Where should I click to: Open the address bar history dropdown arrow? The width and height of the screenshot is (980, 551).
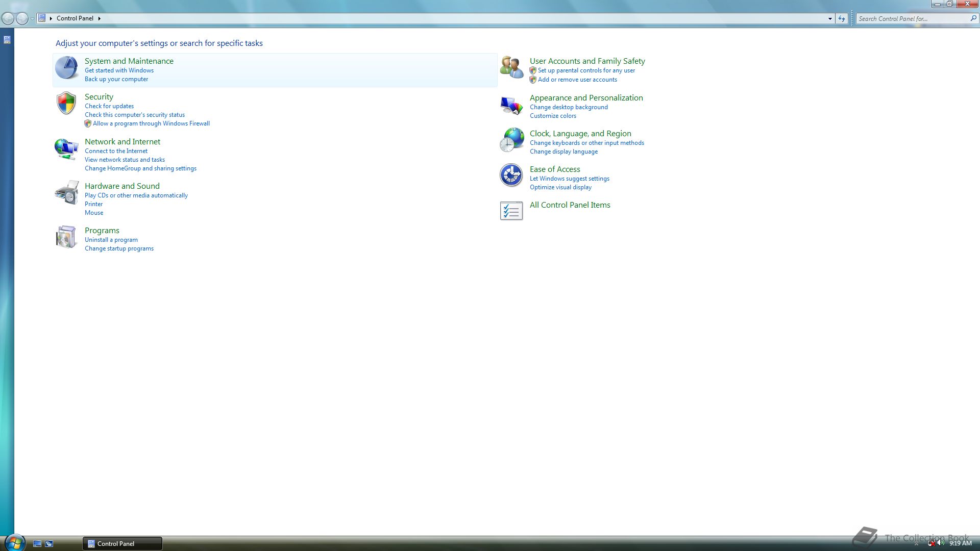tap(830, 18)
